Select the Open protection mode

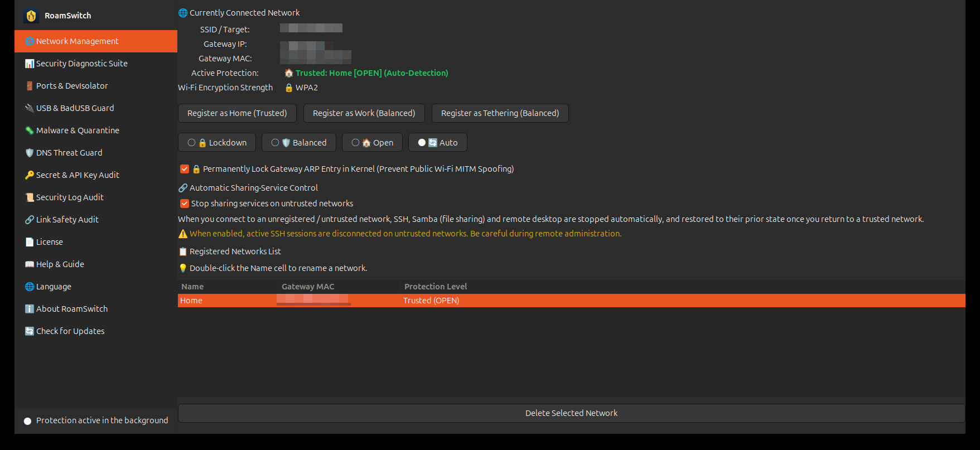(372, 142)
